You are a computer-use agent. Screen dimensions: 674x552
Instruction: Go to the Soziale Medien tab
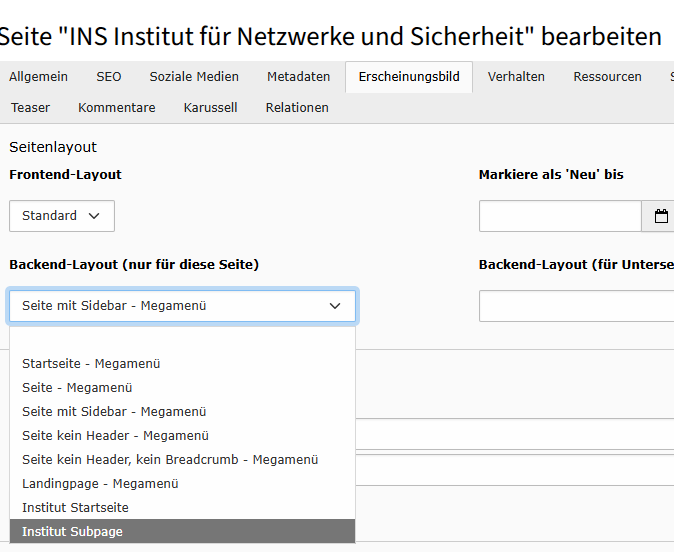click(194, 77)
